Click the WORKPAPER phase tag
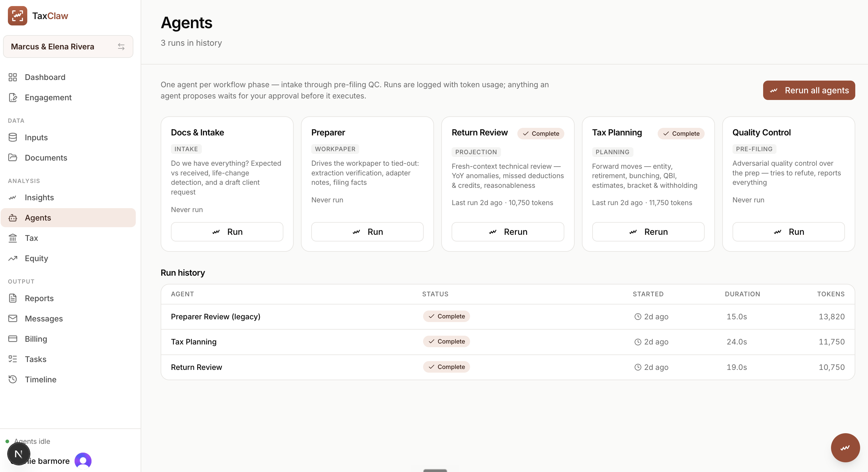Image resolution: width=868 pixels, height=472 pixels. click(x=335, y=149)
